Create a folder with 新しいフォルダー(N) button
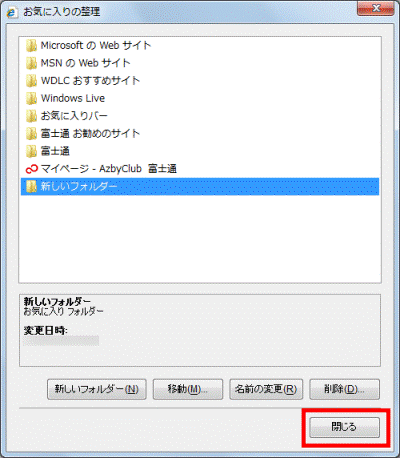Image resolution: width=400 pixels, height=458 pixels. [97, 389]
